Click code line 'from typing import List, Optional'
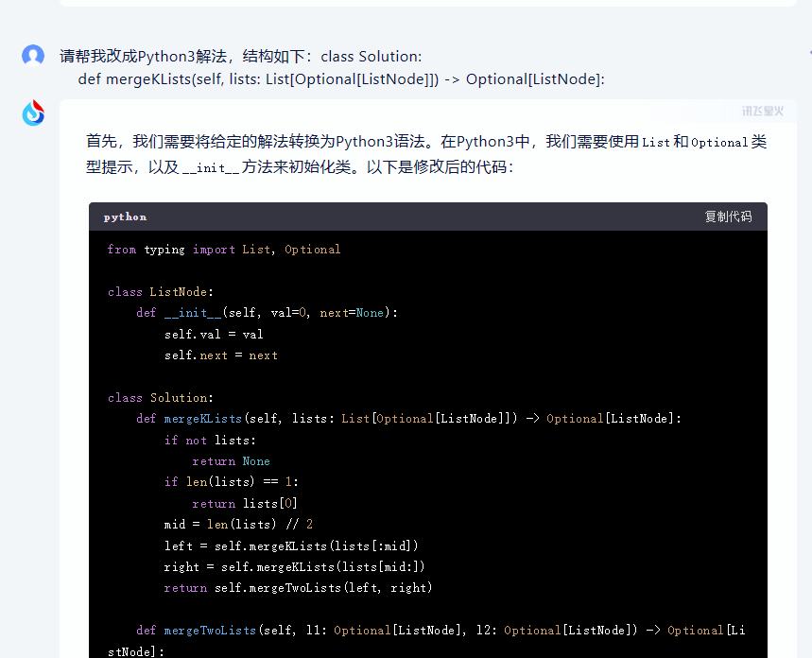Screen dimensions: 812x658 [x=224, y=250]
